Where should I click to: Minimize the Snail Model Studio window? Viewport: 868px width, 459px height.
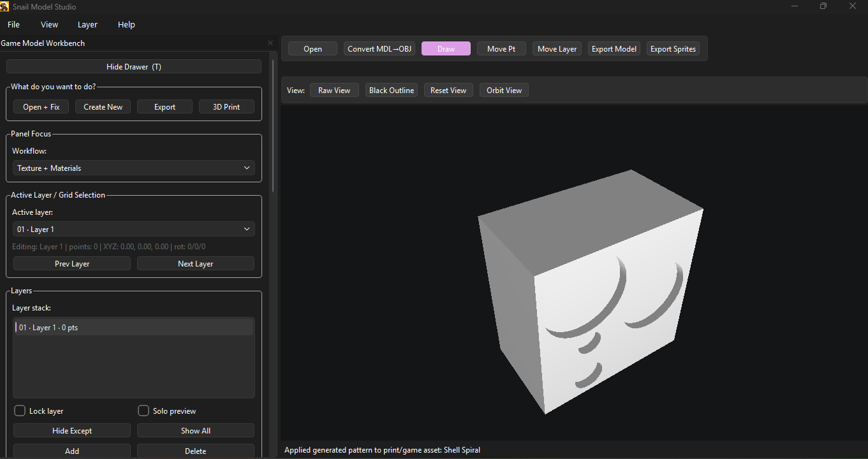(795, 6)
